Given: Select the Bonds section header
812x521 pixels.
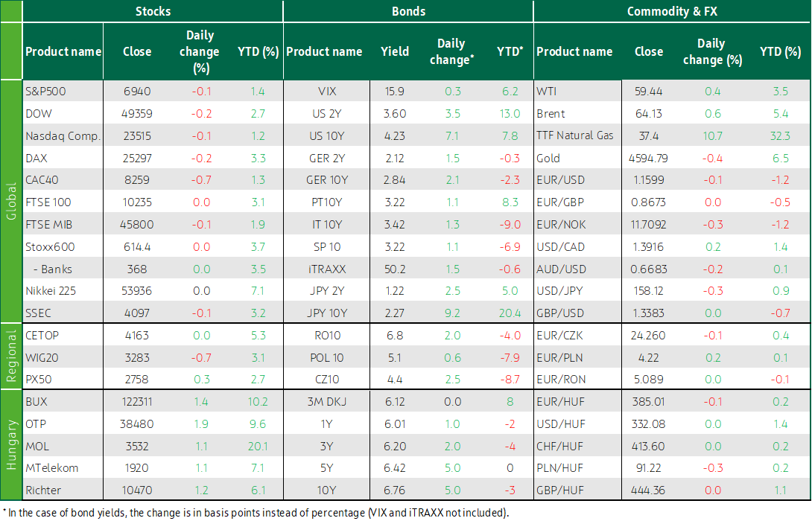Looking at the screenshot, I should pos(408,11).
